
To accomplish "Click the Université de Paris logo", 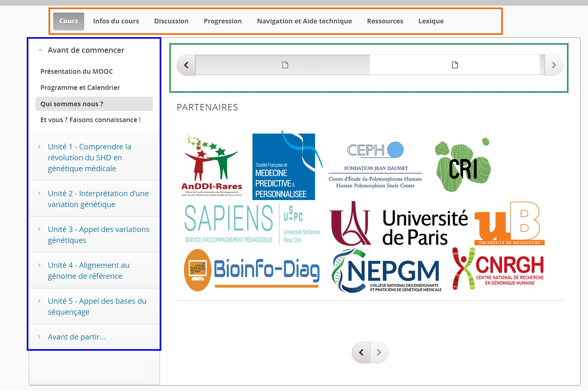I will coord(399,224).
